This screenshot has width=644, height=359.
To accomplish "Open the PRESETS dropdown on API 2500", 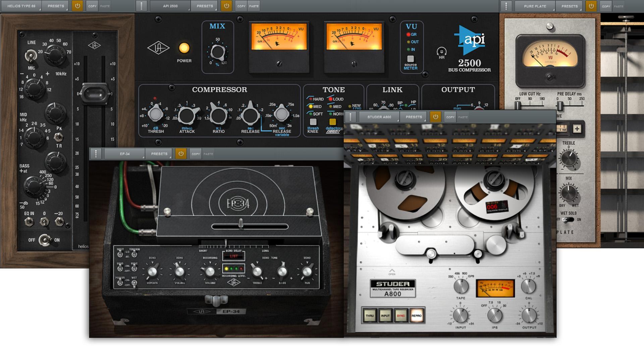I will 204,6.
